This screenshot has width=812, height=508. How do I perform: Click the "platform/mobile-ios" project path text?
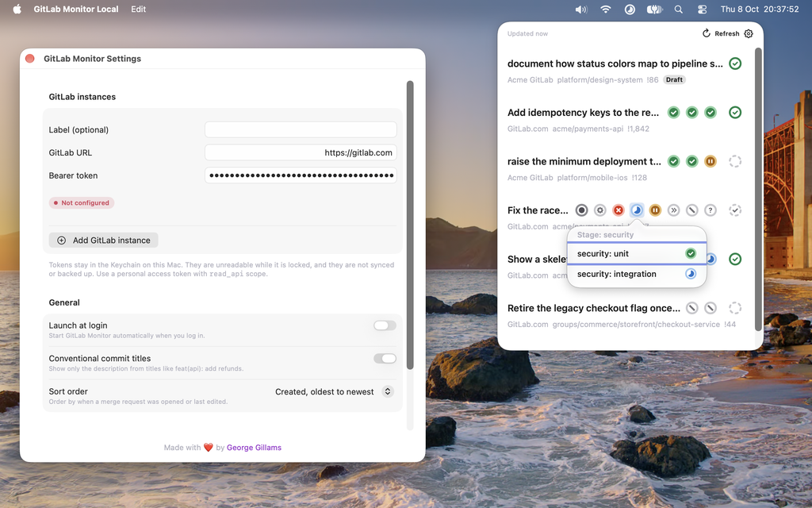(592, 177)
